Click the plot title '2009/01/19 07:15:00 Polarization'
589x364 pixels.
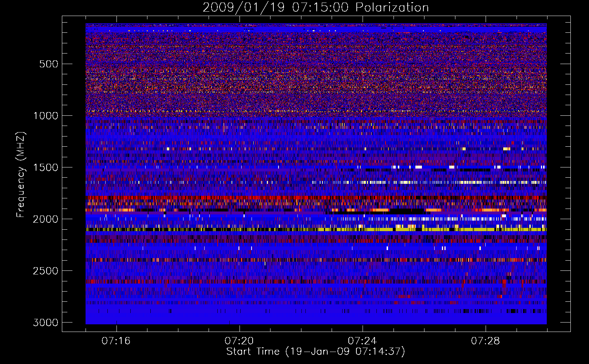tap(316, 7)
